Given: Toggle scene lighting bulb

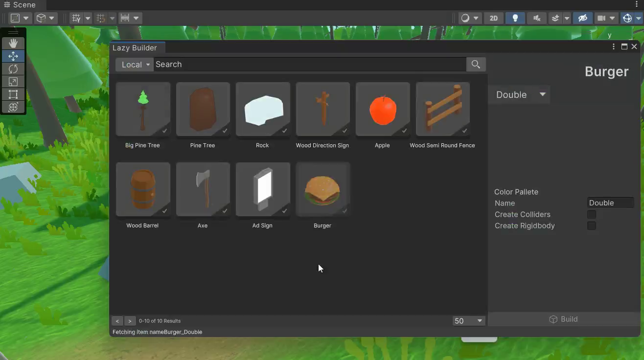Looking at the screenshot, I should pos(515,18).
